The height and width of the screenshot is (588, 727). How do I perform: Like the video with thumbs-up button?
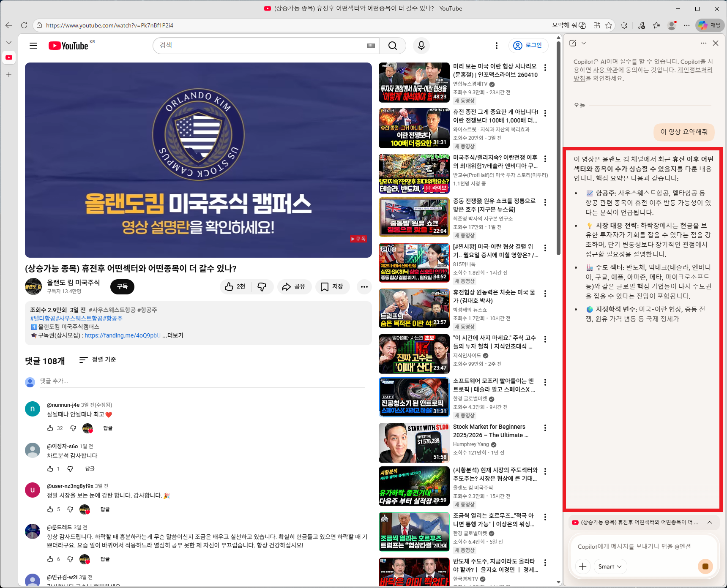pyautogui.click(x=235, y=287)
